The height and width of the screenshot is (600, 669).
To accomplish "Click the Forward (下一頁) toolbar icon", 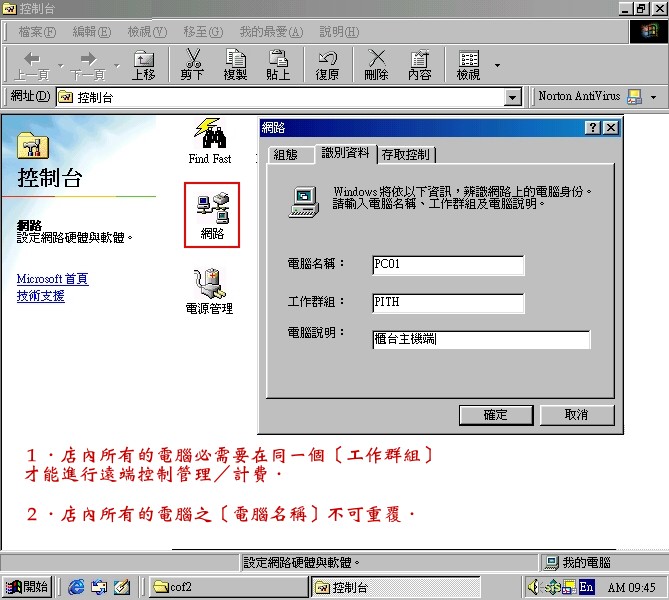I will 88,65.
